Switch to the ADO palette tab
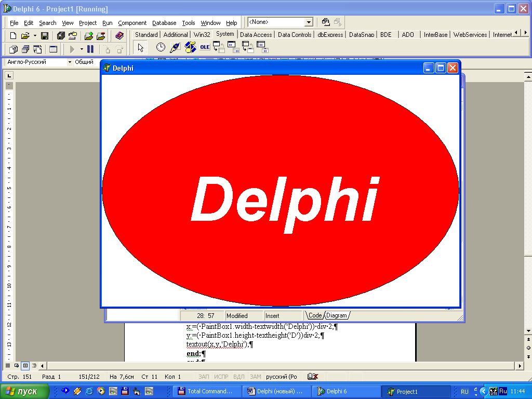 click(408, 35)
